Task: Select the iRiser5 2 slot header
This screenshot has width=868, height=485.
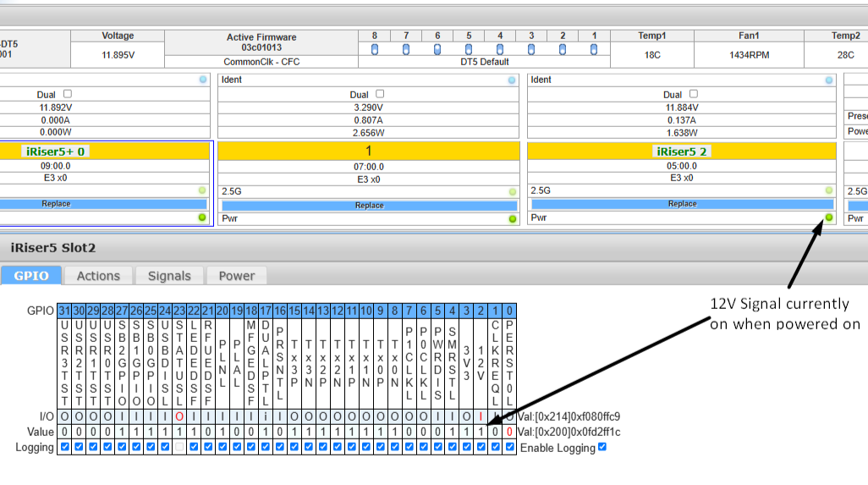Action: point(682,152)
